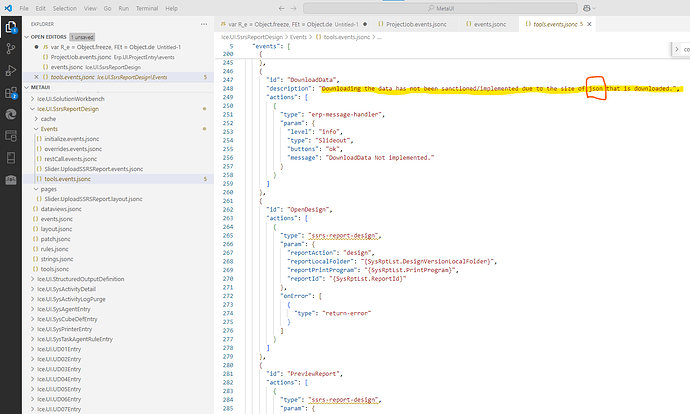Open initialize.events.jsonc file
The width and height of the screenshot is (690, 414).
(x=71, y=139)
